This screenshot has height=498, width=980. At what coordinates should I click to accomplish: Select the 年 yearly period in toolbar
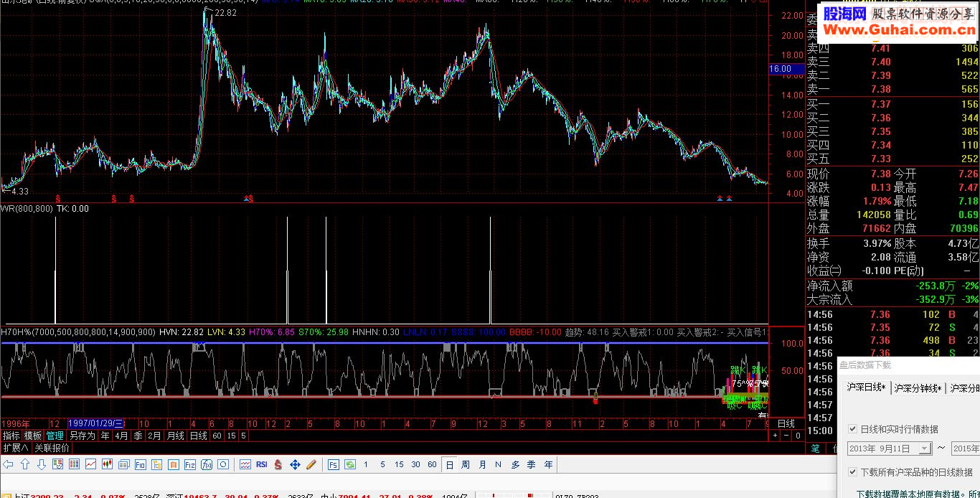click(x=548, y=464)
